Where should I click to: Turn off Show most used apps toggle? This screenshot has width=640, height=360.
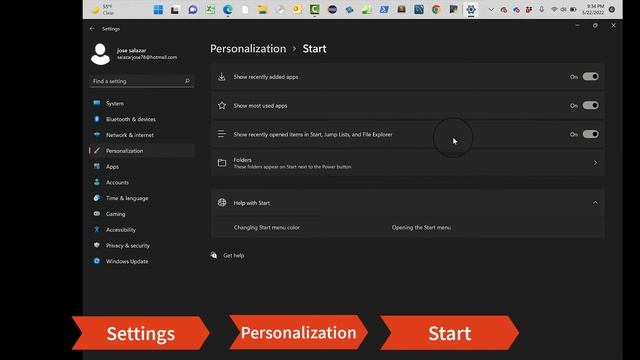point(590,105)
